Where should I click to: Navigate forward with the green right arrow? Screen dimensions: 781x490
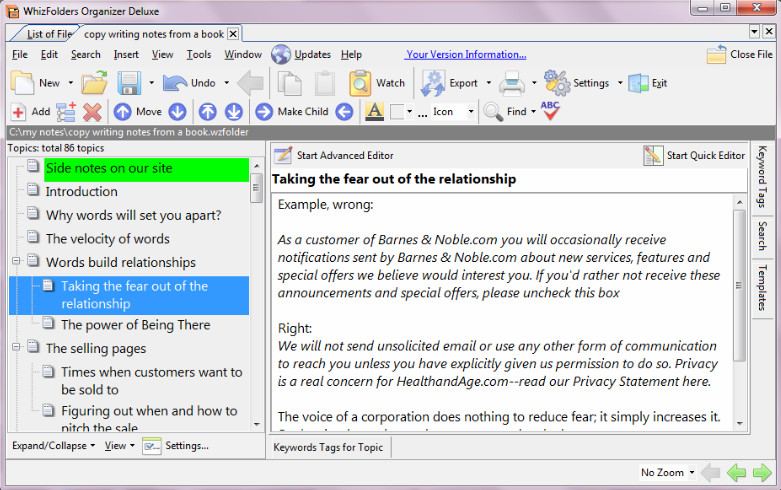coord(762,472)
